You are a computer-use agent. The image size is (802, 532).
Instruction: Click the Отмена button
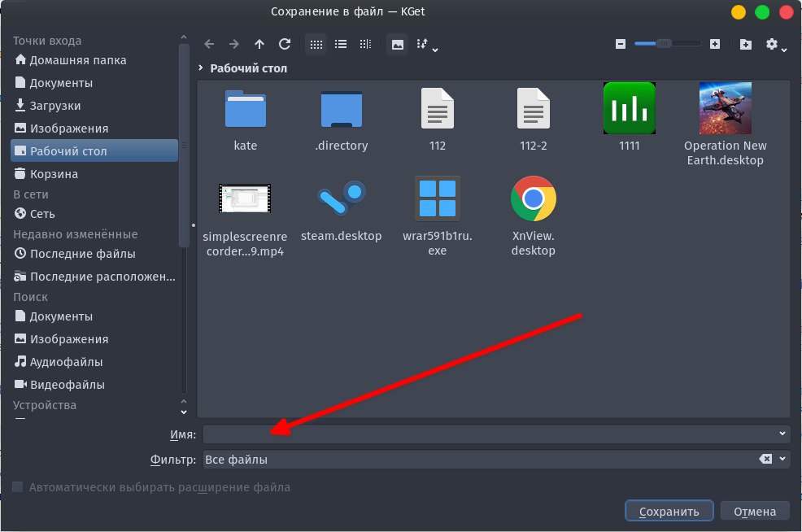point(755,511)
